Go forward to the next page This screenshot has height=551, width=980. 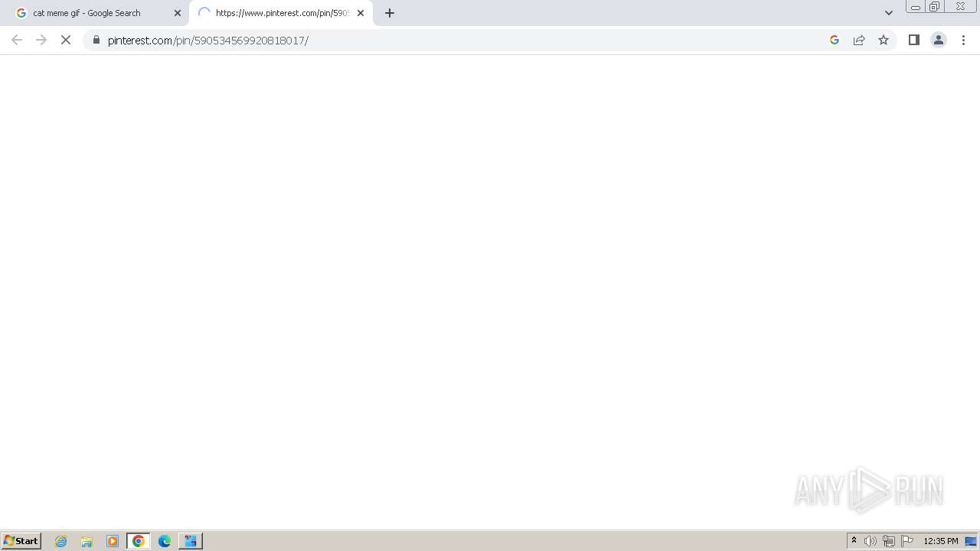(41, 40)
